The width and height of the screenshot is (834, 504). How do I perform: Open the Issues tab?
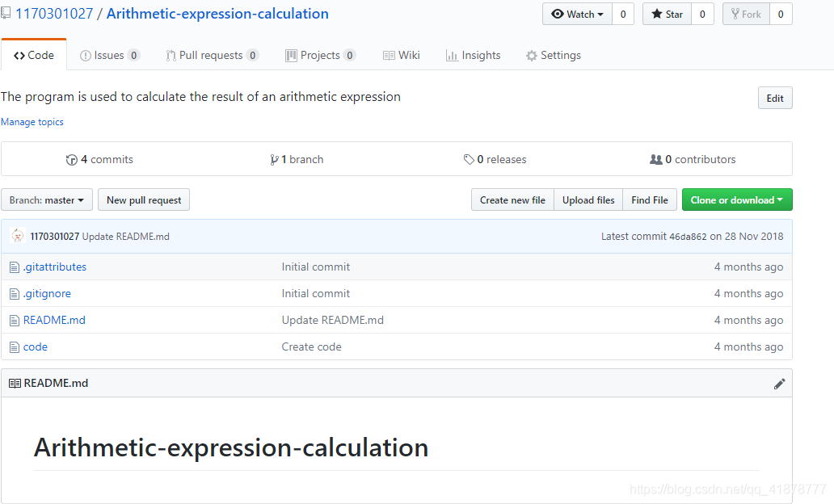click(x=110, y=55)
